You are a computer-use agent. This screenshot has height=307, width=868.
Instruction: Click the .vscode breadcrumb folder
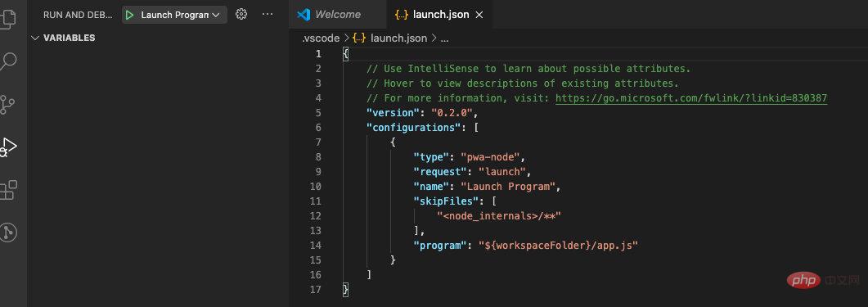321,38
